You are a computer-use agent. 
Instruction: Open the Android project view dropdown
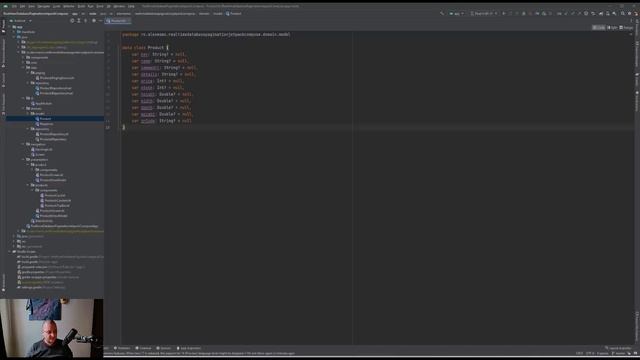pos(20,20)
